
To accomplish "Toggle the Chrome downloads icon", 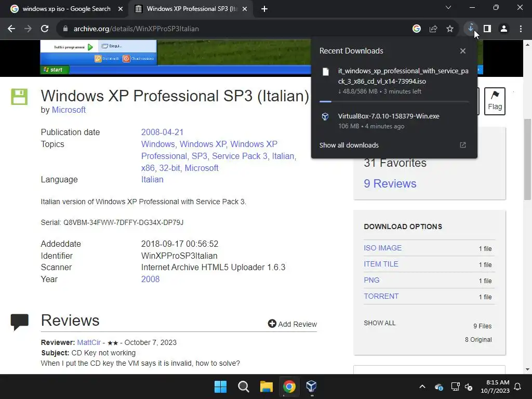I will [x=471, y=28].
